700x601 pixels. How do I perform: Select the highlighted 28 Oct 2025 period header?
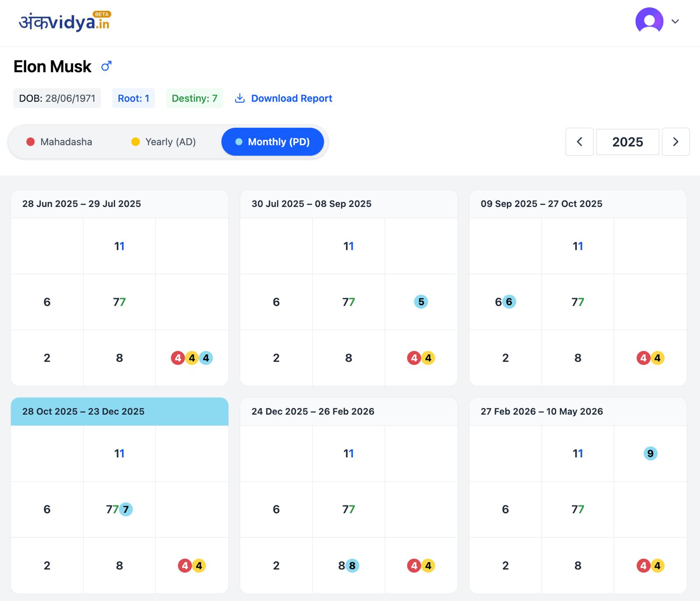pos(119,412)
